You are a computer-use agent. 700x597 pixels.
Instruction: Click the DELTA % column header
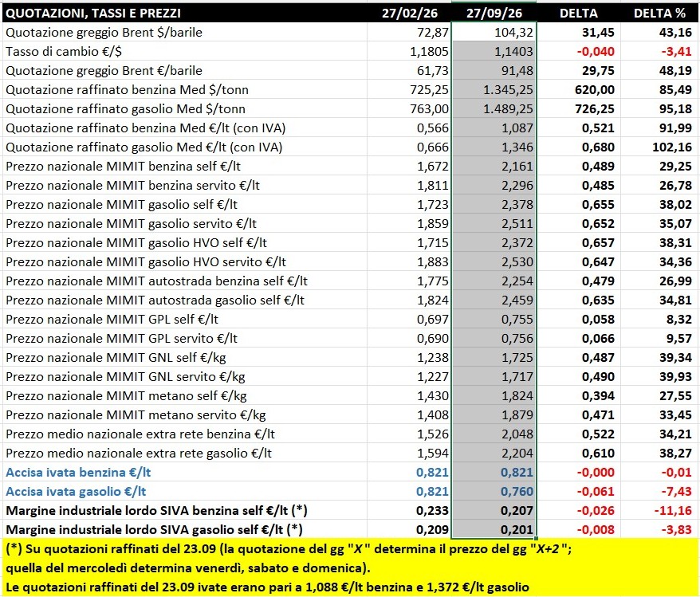point(659,13)
